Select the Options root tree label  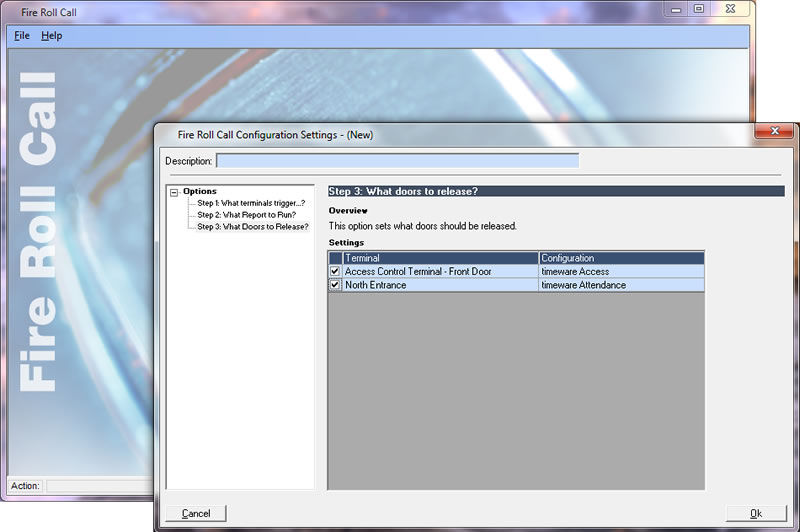pos(200,191)
